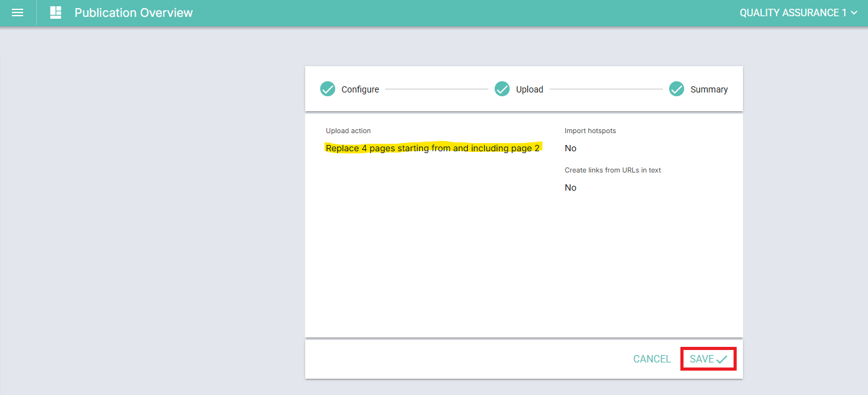Click the Upload action label
The image size is (868, 395).
[x=348, y=131]
